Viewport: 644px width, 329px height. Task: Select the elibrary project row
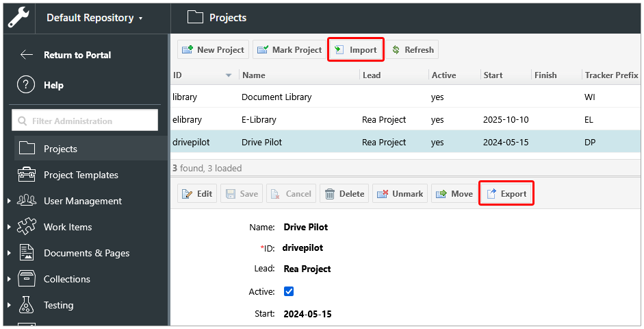tap(406, 120)
